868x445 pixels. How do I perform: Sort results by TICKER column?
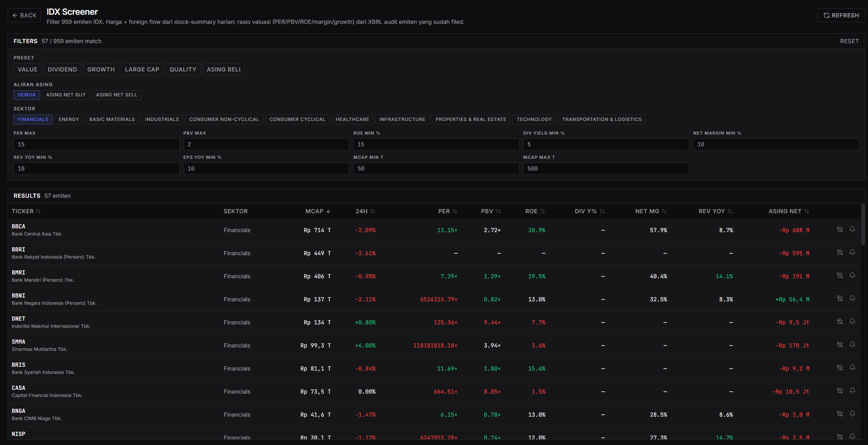point(26,211)
